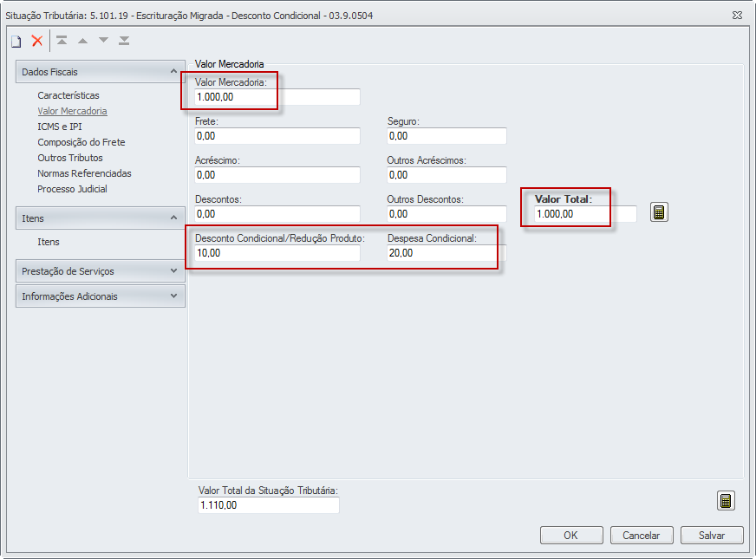Click the move-to-last arrow icon
Viewport: 756px width, 559px height.
(x=124, y=41)
